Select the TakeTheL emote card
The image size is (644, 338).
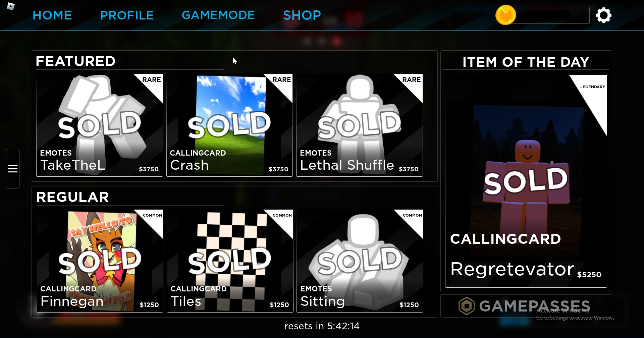click(x=100, y=125)
